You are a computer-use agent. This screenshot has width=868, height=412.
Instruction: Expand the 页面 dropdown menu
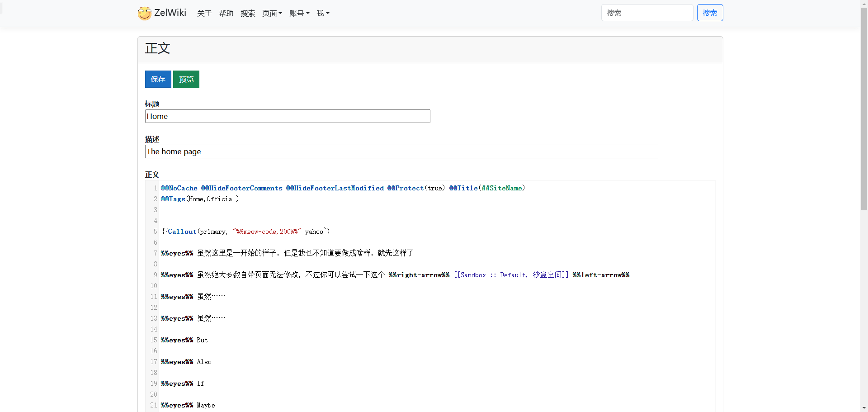[272, 14]
